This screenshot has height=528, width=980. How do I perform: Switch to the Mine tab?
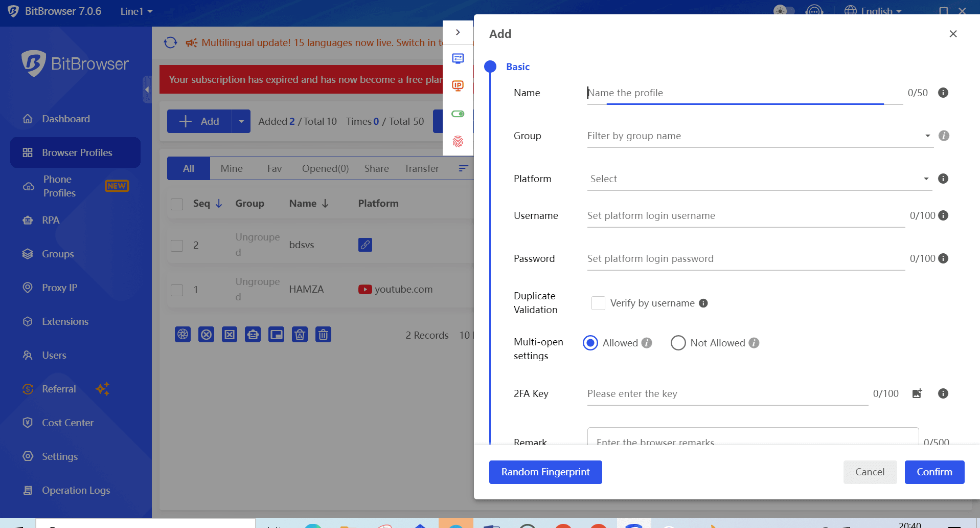pyautogui.click(x=232, y=168)
